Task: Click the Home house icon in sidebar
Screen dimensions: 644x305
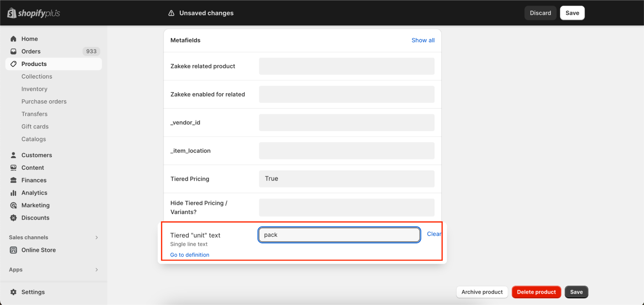Action: click(14, 39)
